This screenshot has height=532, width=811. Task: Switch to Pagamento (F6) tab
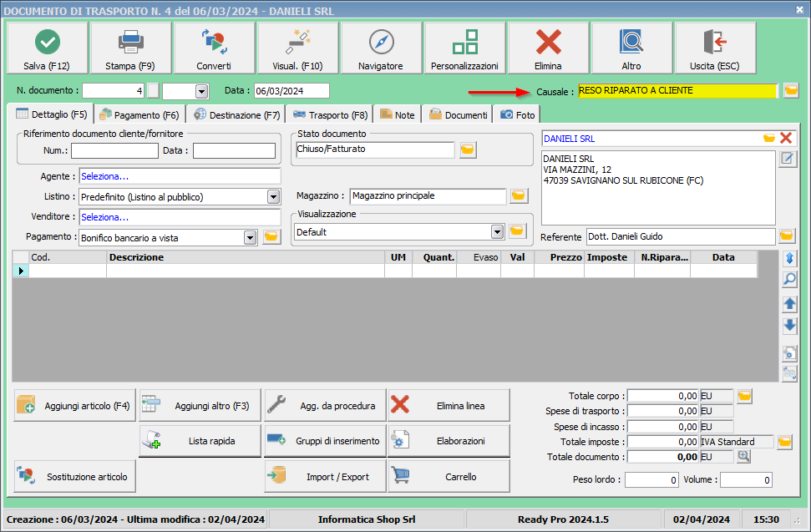tap(139, 114)
